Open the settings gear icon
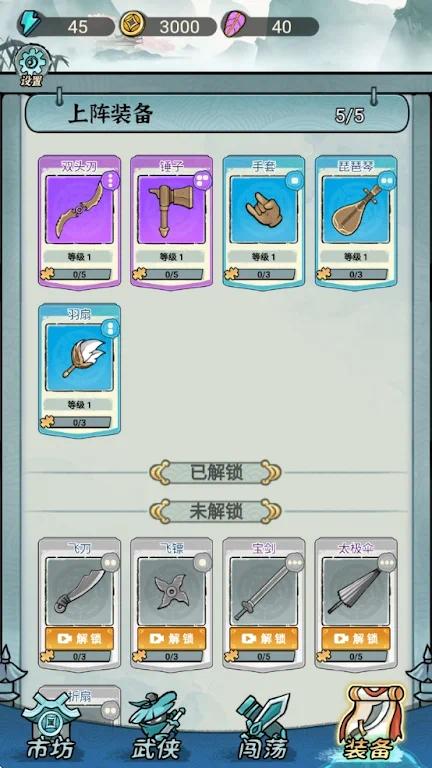 [x=31, y=66]
